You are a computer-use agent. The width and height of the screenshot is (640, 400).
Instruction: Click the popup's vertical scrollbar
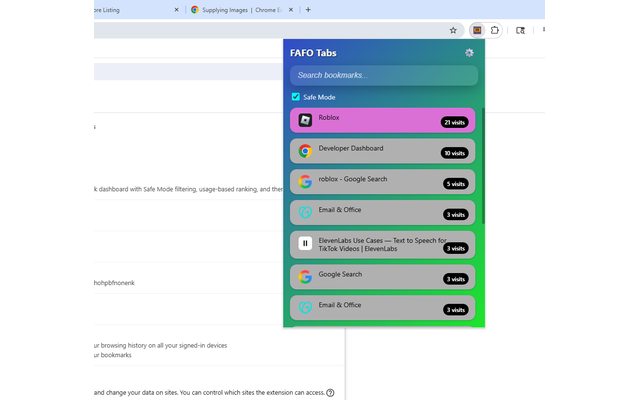tap(483, 165)
